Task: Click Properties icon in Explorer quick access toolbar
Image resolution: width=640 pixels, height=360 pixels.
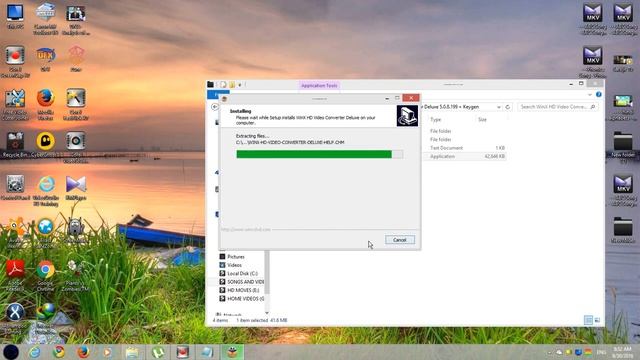Action: tap(223, 85)
